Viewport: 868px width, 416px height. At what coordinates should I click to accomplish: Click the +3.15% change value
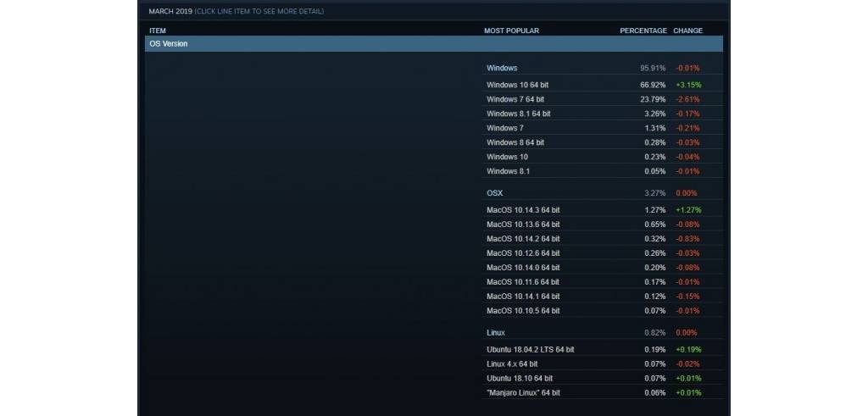click(x=688, y=85)
